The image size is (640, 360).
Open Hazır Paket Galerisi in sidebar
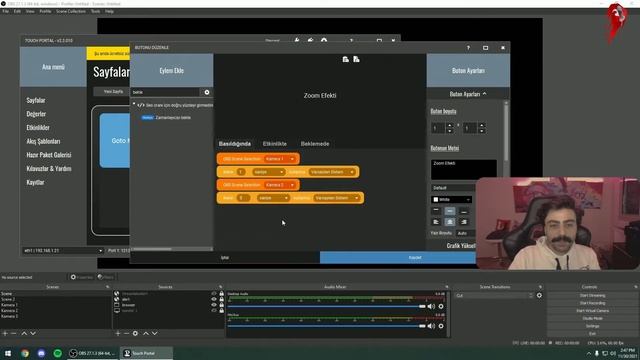click(49, 155)
